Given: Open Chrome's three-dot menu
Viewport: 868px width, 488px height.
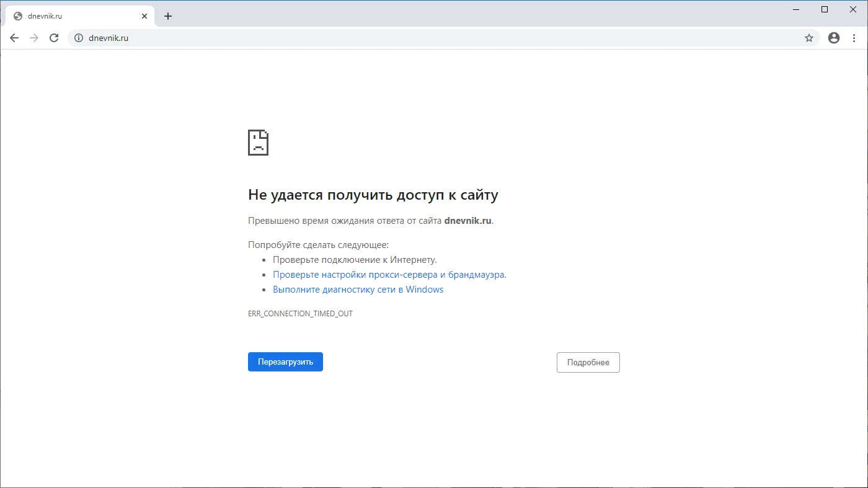Looking at the screenshot, I should point(854,38).
